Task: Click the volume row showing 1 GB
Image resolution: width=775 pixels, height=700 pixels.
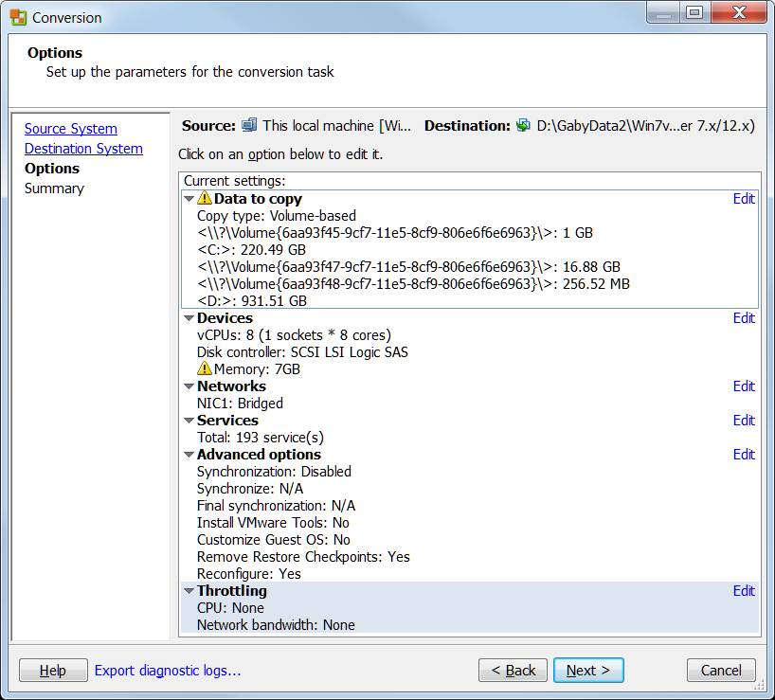Action: pyautogui.click(x=395, y=233)
